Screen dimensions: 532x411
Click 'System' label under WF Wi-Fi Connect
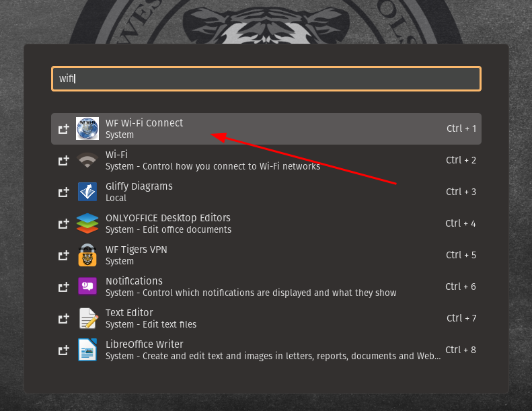[120, 135]
